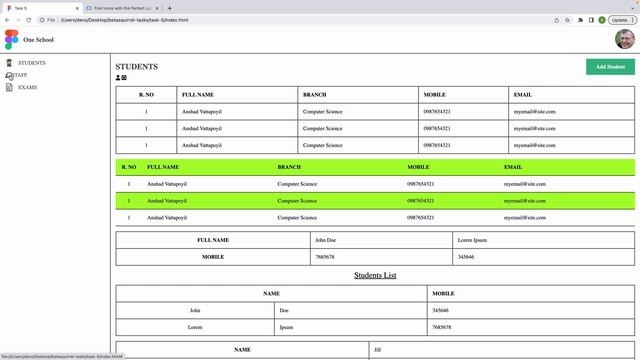Image resolution: width=640 pixels, height=360 pixels.
Task: Click the Ipsum cell in Students List
Action: [x=351, y=327]
